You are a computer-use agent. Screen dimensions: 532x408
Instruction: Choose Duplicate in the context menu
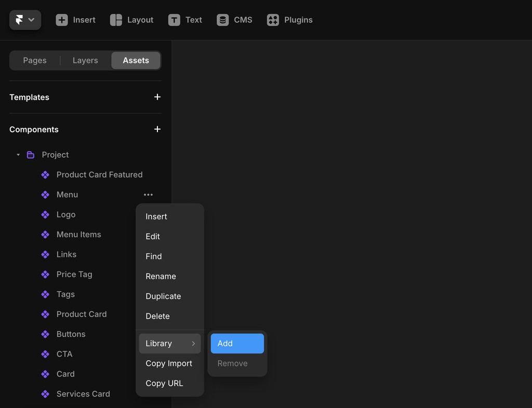pos(163,296)
